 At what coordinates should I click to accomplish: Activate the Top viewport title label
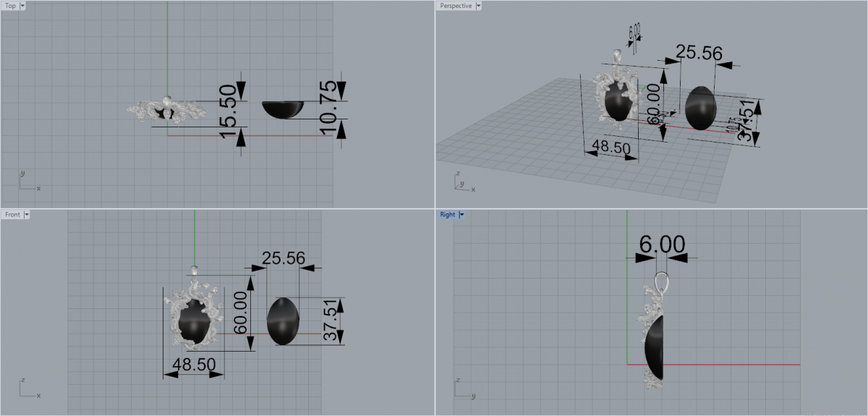pyautogui.click(x=10, y=6)
